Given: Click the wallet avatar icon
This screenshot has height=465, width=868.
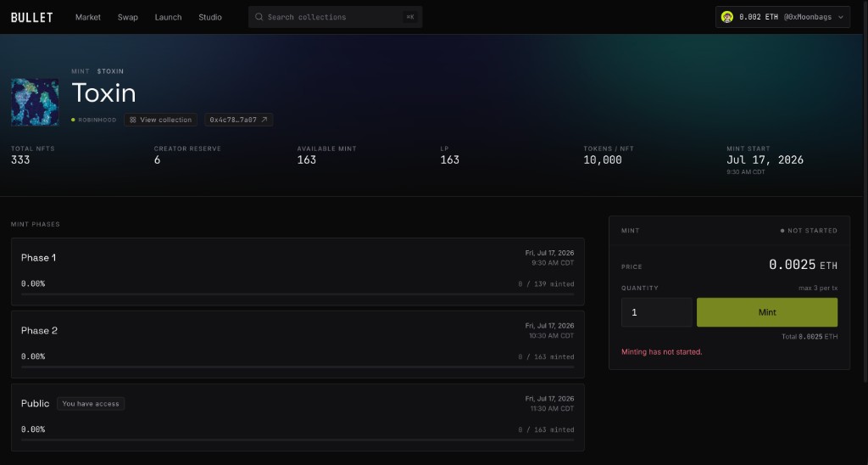Looking at the screenshot, I should [x=726, y=17].
